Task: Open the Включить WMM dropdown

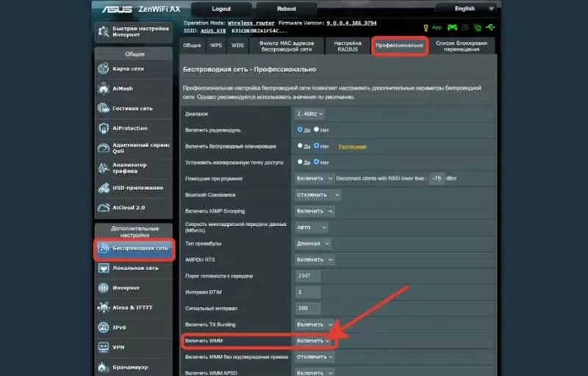Action: point(313,341)
